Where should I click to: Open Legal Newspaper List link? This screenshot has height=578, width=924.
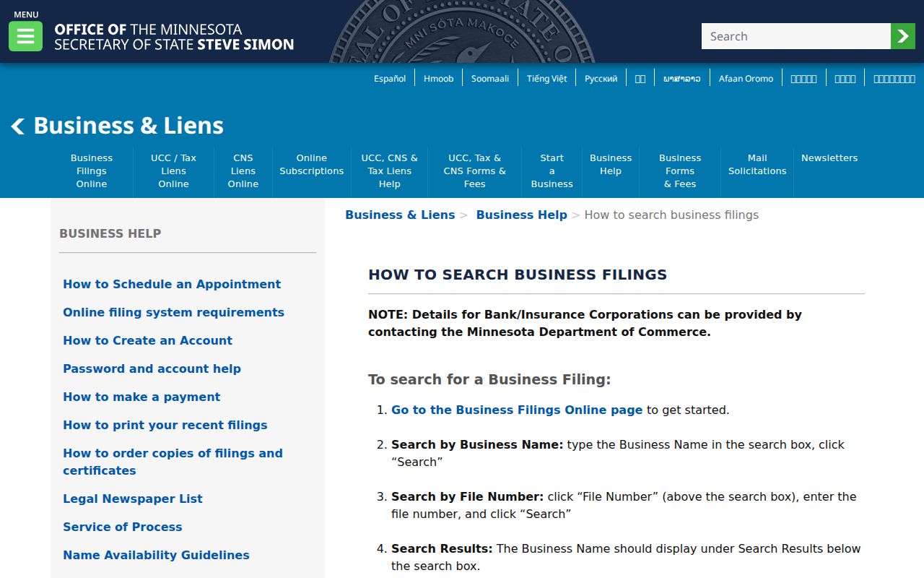point(133,499)
